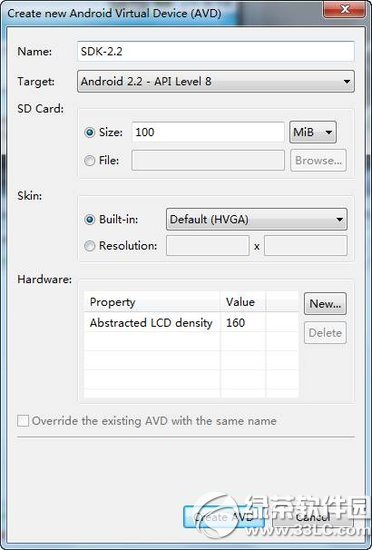Viewport: 372px width, 550px height.
Task: Select the SD Card File radio button
Action: (x=90, y=161)
